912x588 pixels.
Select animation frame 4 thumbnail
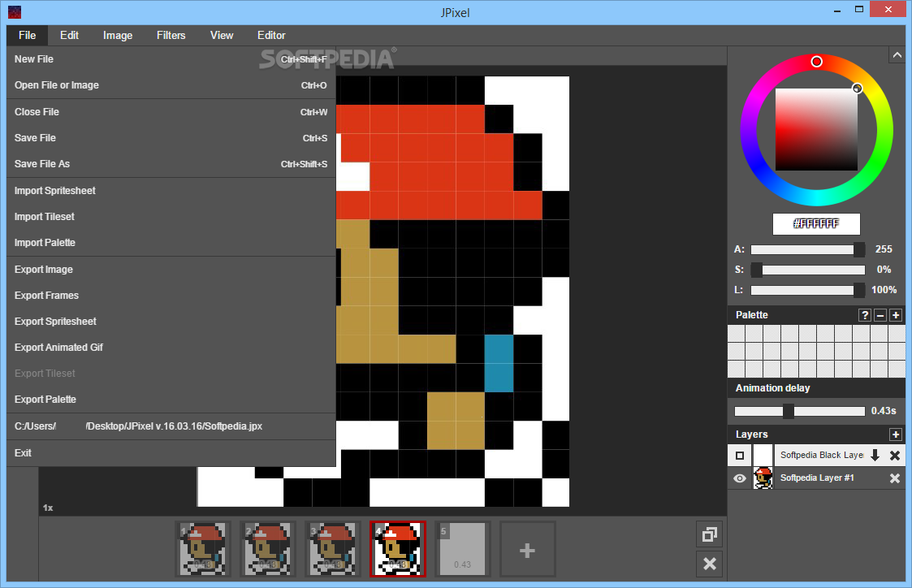click(x=398, y=549)
